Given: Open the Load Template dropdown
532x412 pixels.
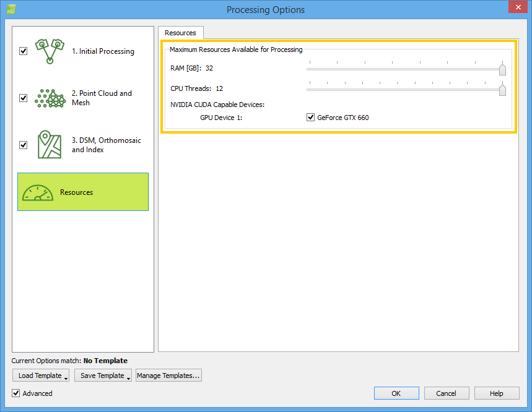Looking at the screenshot, I should 40,376.
